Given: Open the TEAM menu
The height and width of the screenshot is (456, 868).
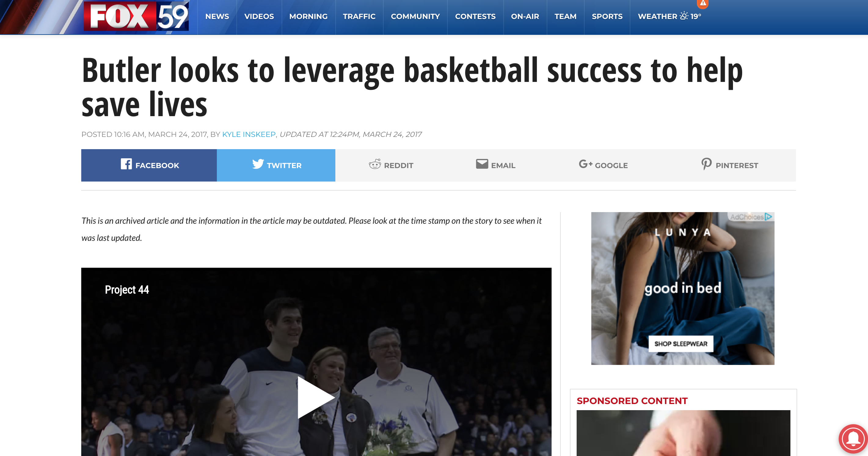Looking at the screenshot, I should tap(565, 17).
